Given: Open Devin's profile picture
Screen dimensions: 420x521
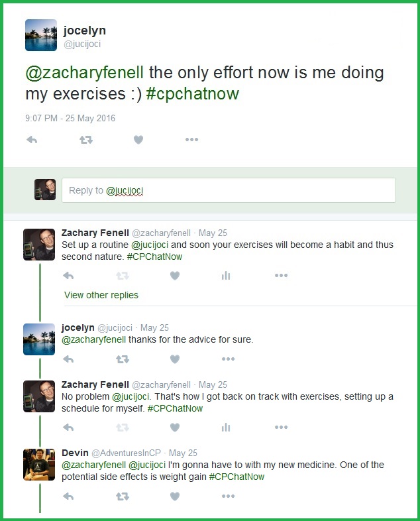Looking at the screenshot, I should coord(39,465).
